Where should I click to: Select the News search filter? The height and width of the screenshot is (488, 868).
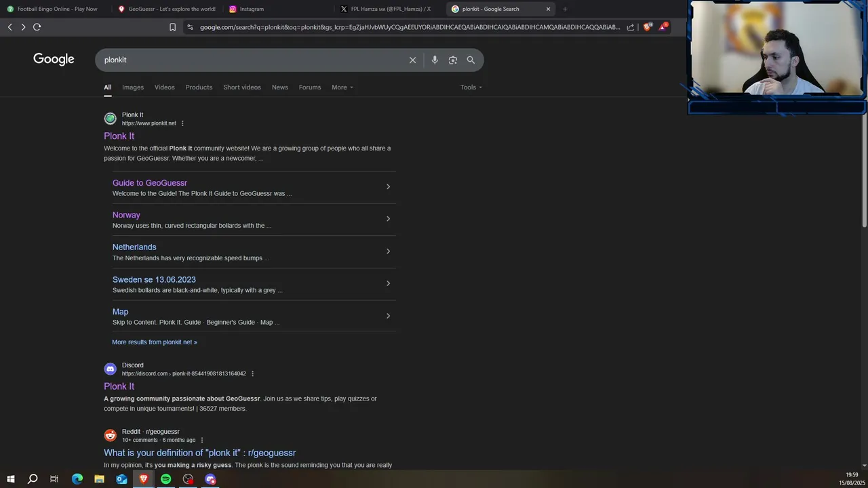[280, 87]
